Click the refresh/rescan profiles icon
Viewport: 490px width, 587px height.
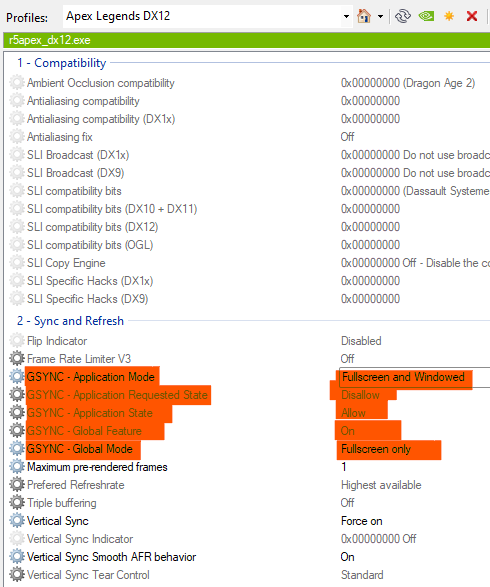click(x=403, y=16)
